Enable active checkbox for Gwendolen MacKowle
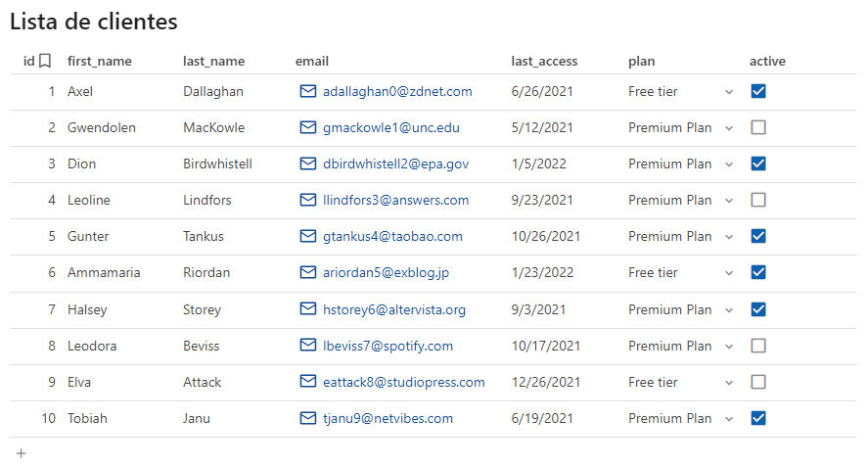This screenshot has height=467, width=868. pos(758,127)
